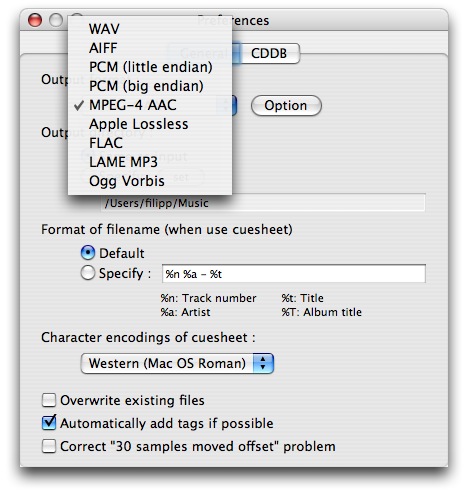Switch to the CDDB tab

pos(269,53)
